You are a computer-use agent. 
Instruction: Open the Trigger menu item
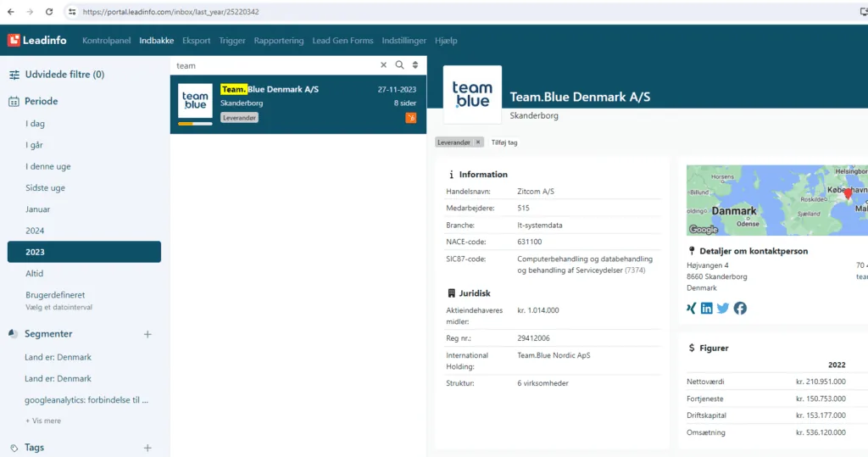(x=232, y=41)
